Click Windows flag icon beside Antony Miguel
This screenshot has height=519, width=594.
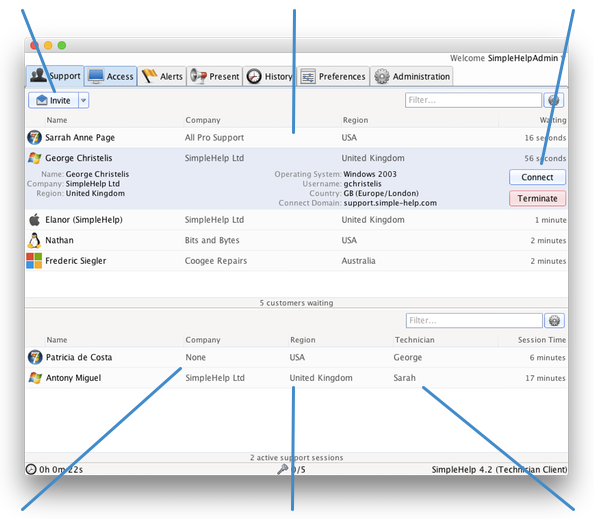coord(35,378)
